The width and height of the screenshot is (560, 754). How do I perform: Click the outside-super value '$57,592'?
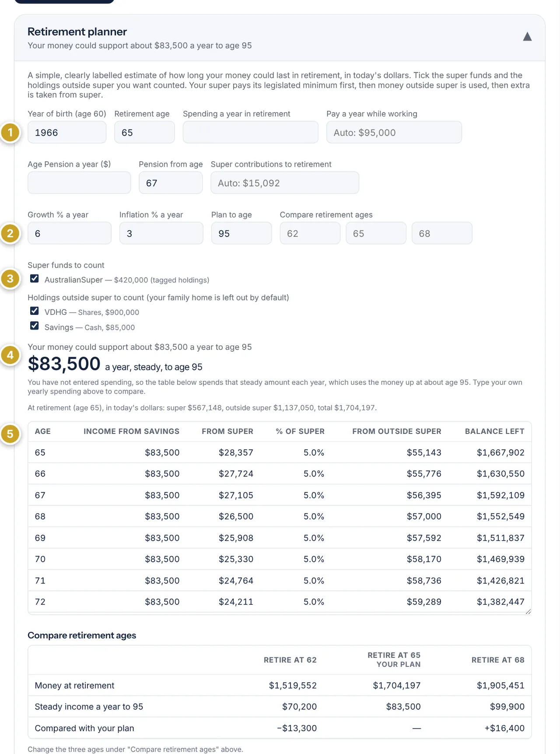424,538
